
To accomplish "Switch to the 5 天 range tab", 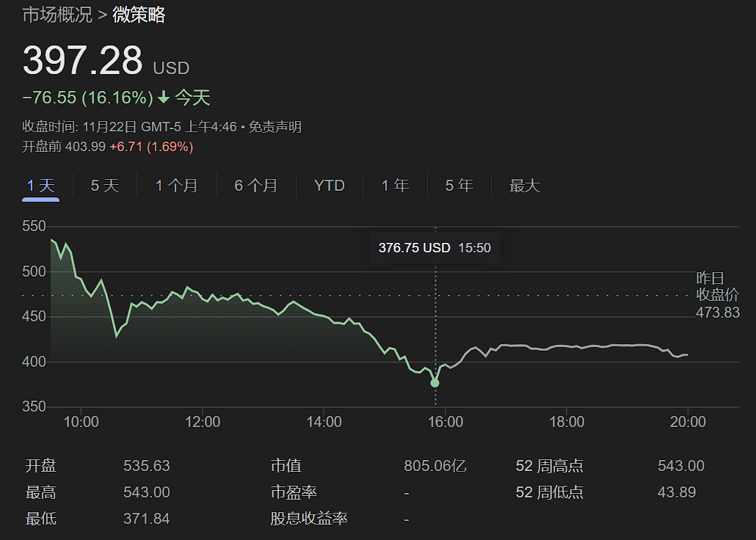I will (x=105, y=185).
